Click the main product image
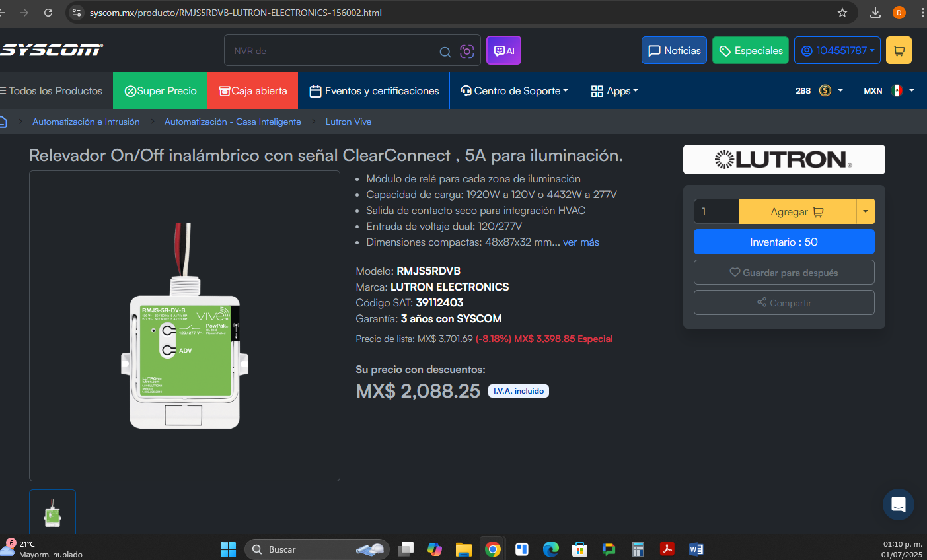The width and height of the screenshot is (927, 560). pyautogui.click(x=184, y=326)
